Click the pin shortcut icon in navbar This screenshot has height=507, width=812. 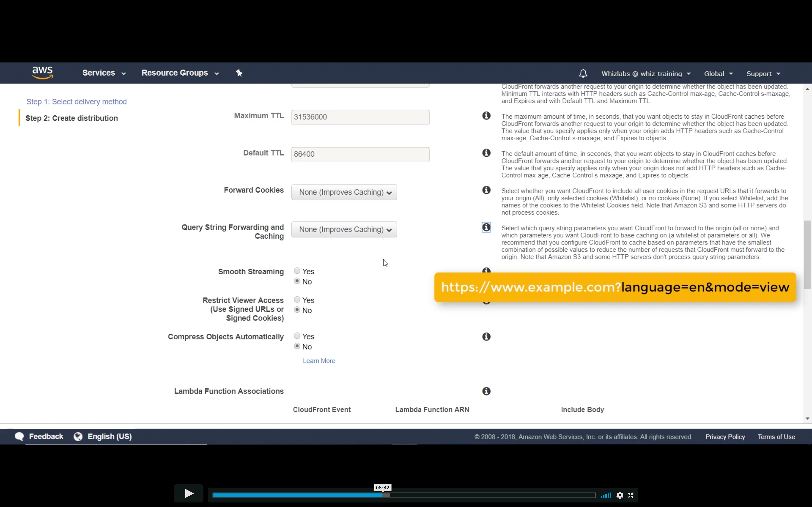239,73
